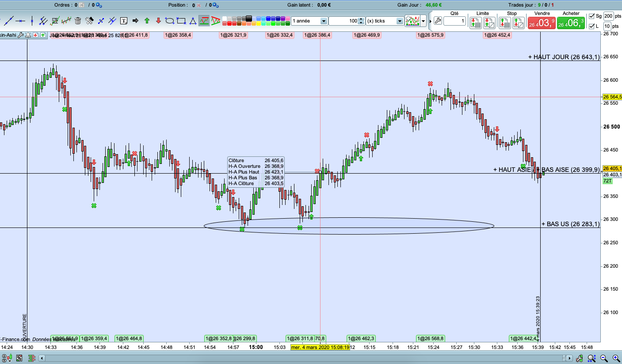The width and height of the screenshot is (622, 364).
Task: Select the triangle drawing tool
Action: coord(193,20)
